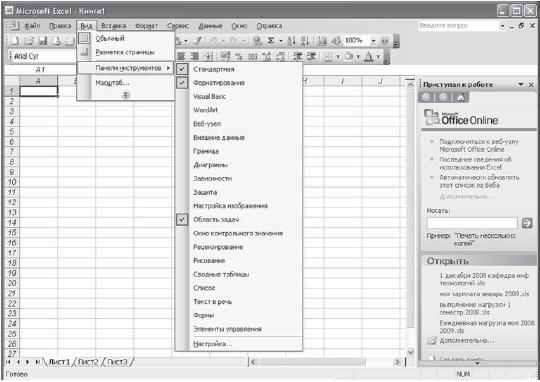
Task: Apply the percent style icon
Action: [x=239, y=56]
